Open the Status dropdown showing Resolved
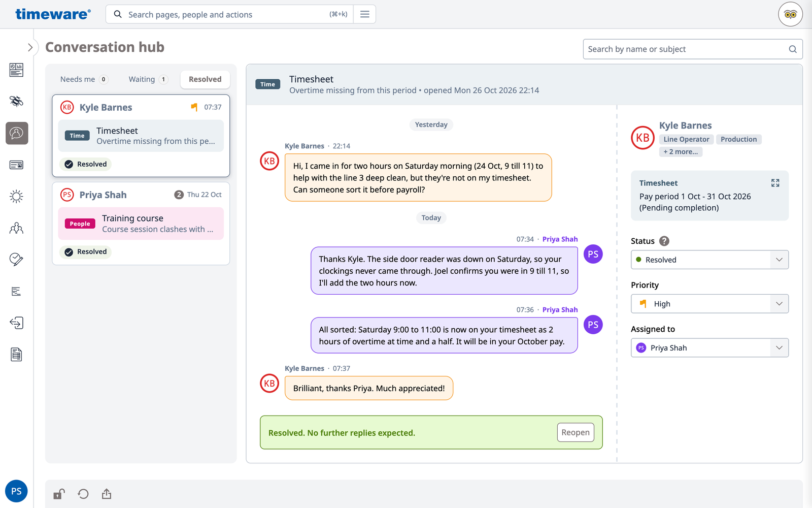 point(709,260)
